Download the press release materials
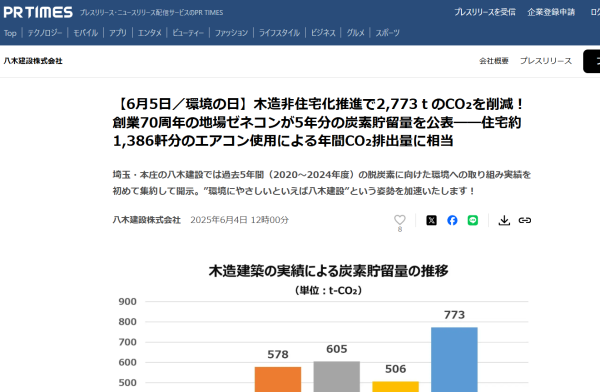The height and width of the screenshot is (392, 600). pos(504,220)
